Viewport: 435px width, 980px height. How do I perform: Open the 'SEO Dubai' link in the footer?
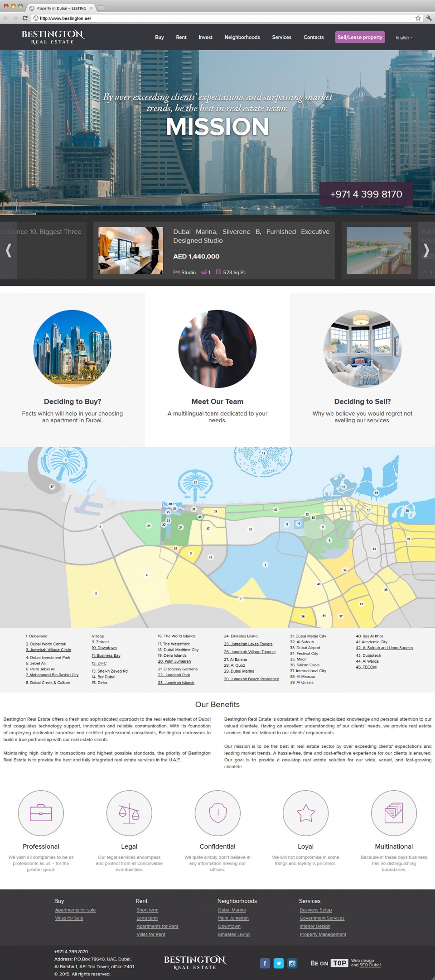[370, 965]
